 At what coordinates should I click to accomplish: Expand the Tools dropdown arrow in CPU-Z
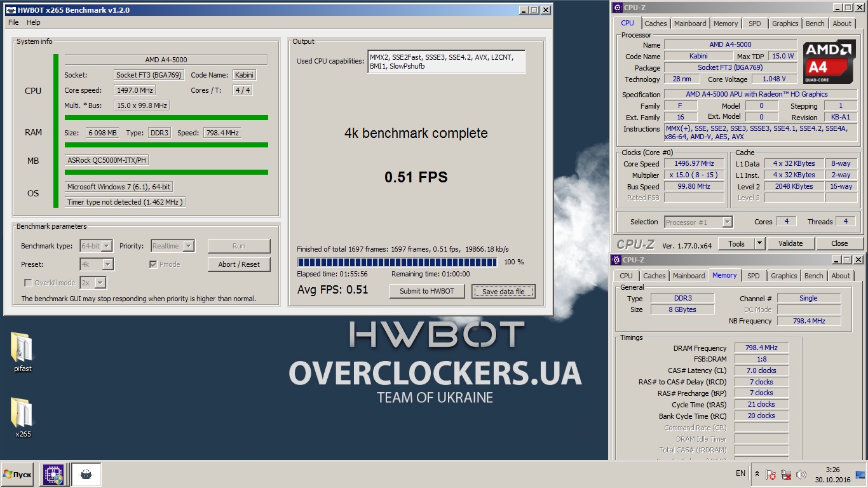point(759,243)
